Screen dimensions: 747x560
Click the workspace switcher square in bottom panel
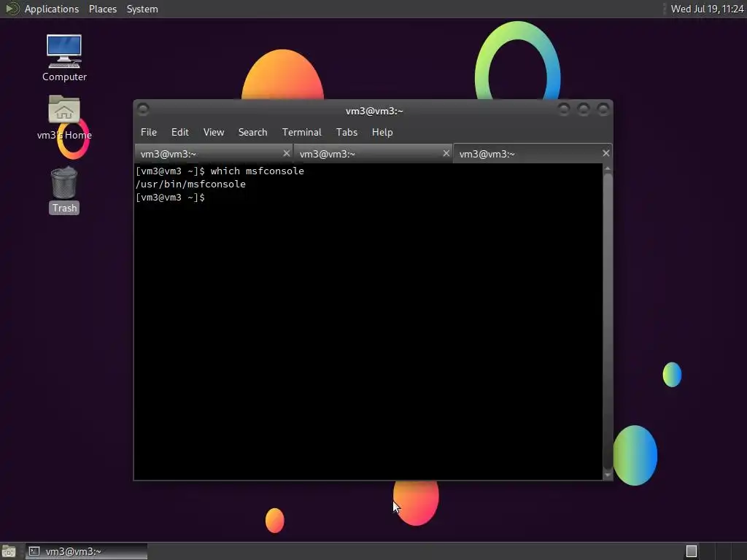point(692,551)
